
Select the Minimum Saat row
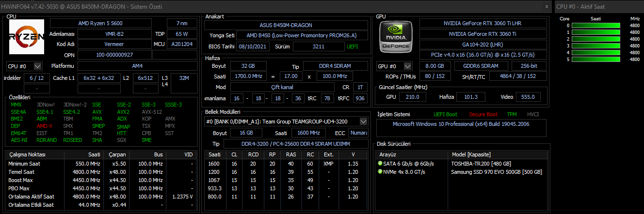(x=101, y=164)
